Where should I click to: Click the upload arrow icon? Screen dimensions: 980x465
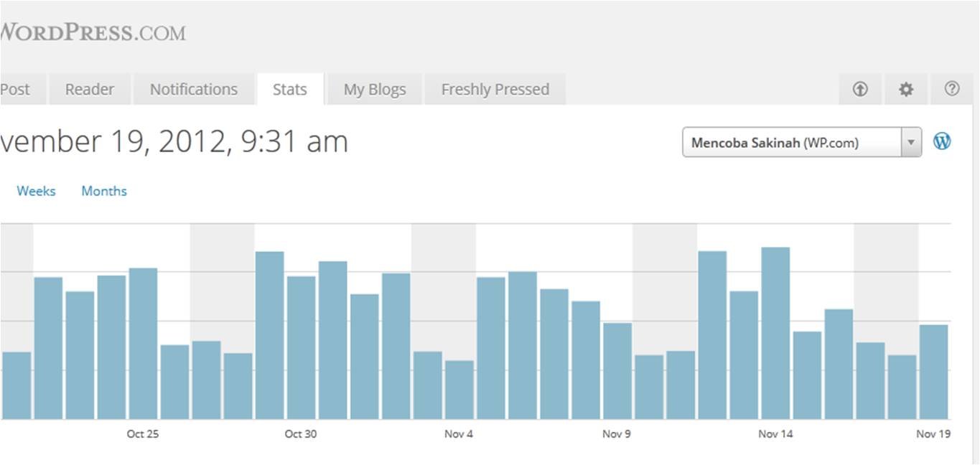pyautogui.click(x=860, y=89)
